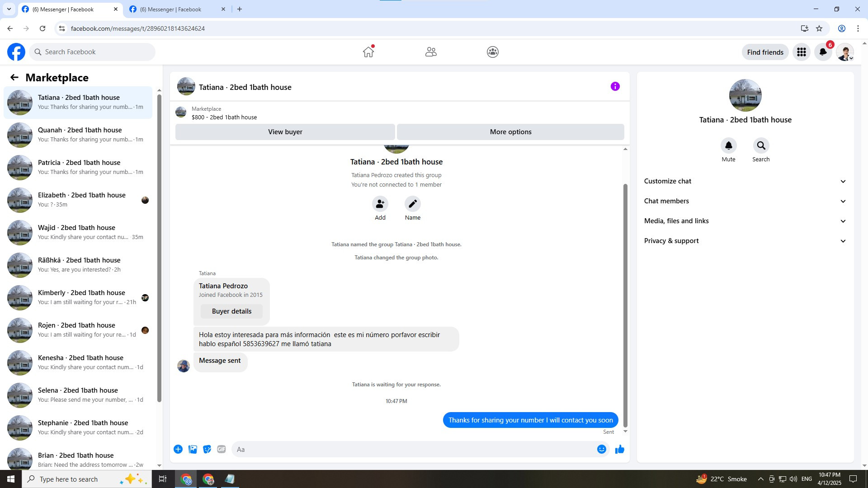Image resolution: width=868 pixels, height=488 pixels.
Task: Open the Quanah 2bed 1bath house chat
Action: 78,135
